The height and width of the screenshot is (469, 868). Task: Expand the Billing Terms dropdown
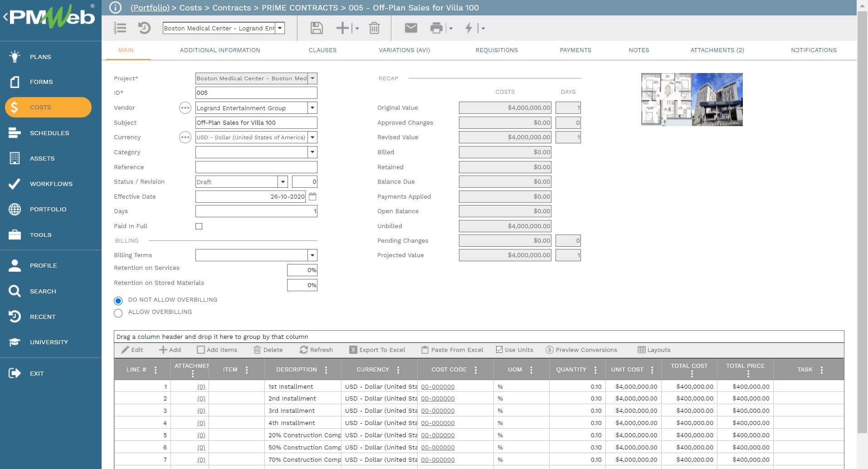pyautogui.click(x=312, y=255)
